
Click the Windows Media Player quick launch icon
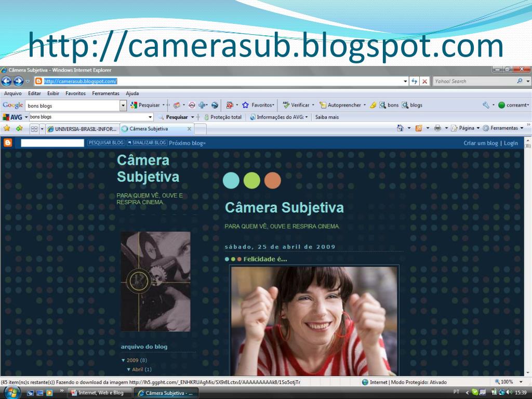[49, 393]
